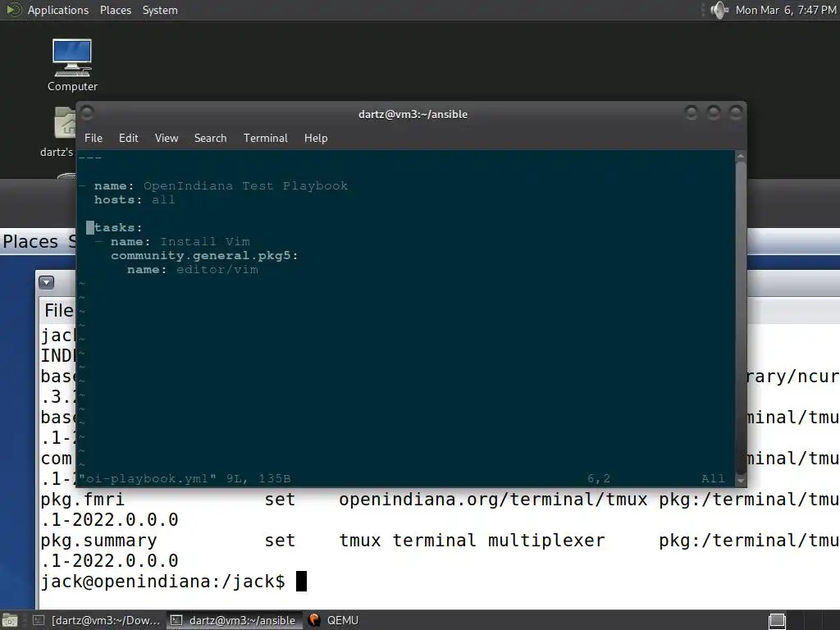Image resolution: width=840 pixels, height=630 pixels.
Task: Click the jack@openindiana:/jack$ prompt in QEMU
Action: click(163, 582)
